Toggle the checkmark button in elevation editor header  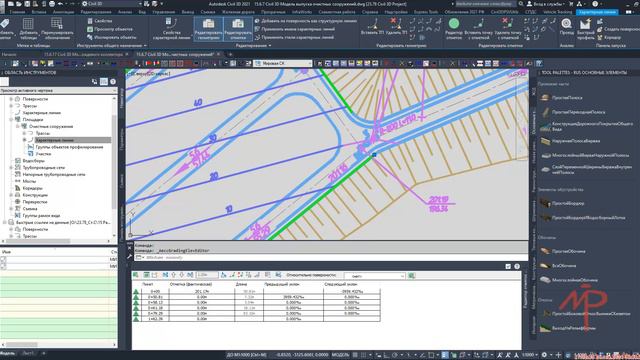pos(508,266)
